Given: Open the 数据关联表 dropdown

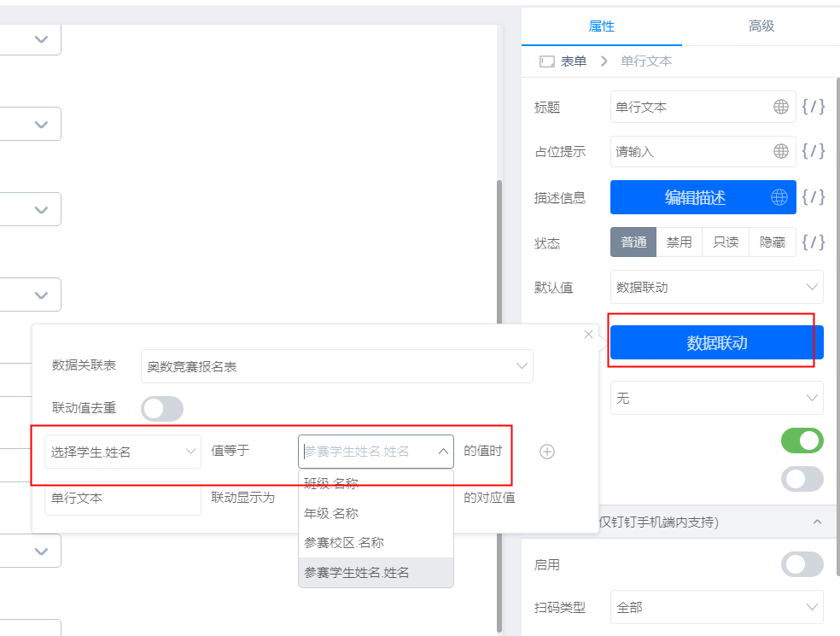Looking at the screenshot, I should (337, 366).
